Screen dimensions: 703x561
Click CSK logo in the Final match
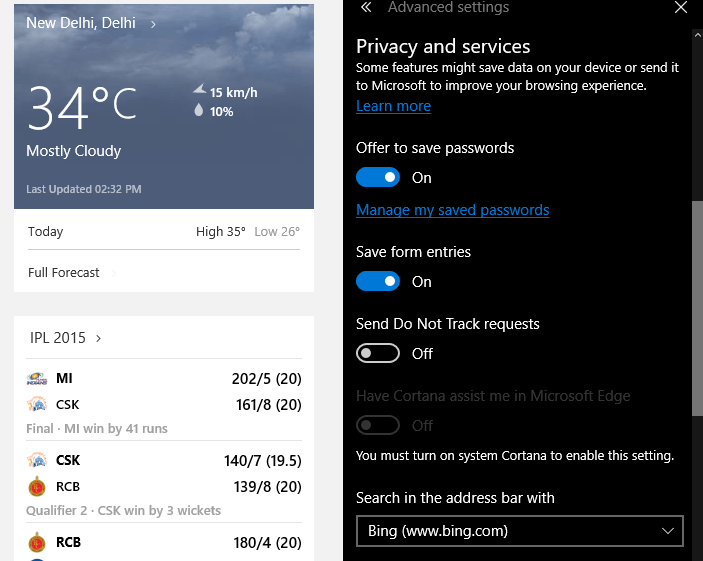point(37,404)
